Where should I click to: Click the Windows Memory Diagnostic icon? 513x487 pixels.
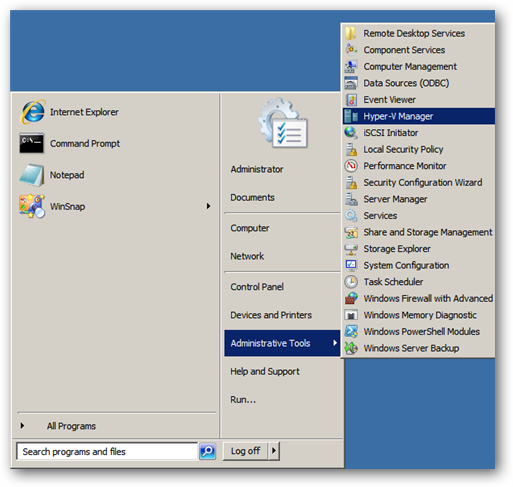[x=351, y=315]
